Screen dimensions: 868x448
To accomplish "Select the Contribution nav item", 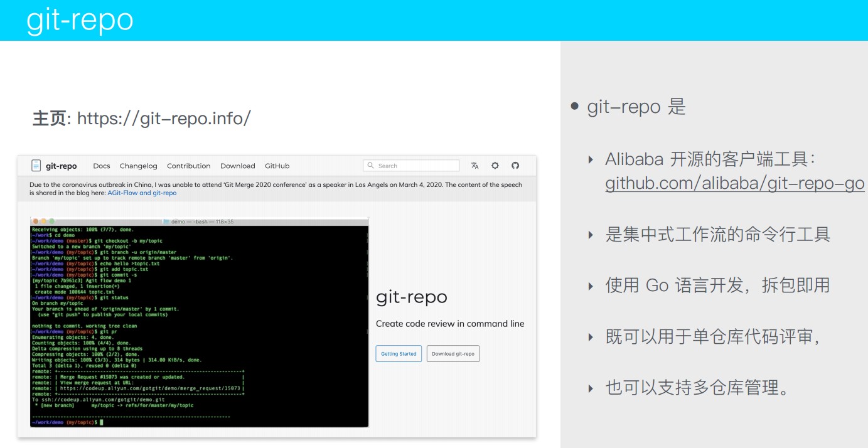I will (x=189, y=166).
